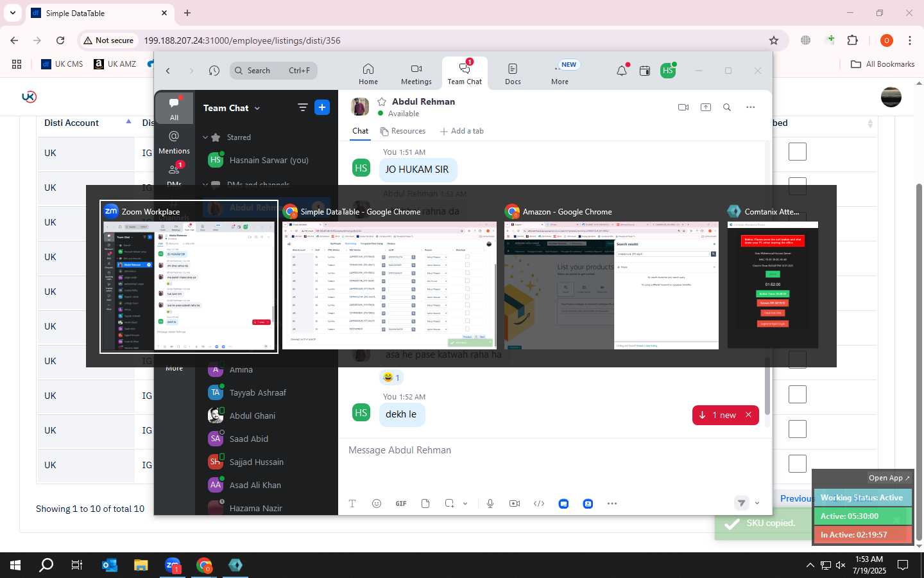Open more options in the chat header

pyautogui.click(x=751, y=107)
